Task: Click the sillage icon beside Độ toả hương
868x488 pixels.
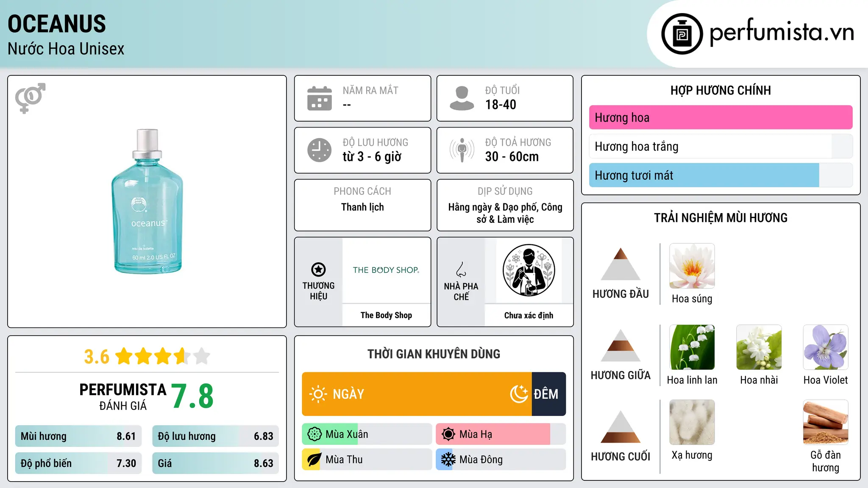Action: (462, 150)
